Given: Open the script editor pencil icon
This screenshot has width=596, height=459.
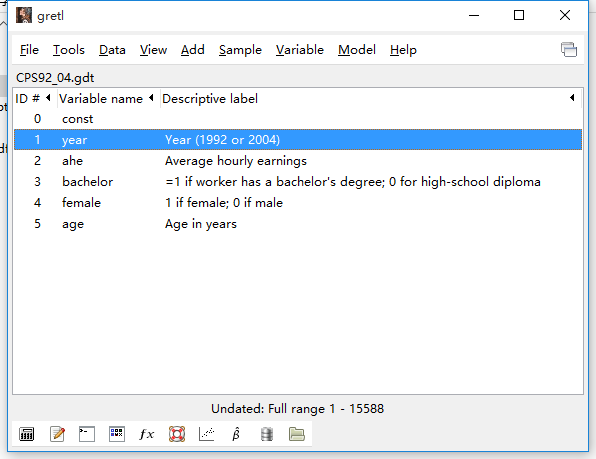Looking at the screenshot, I should pyautogui.click(x=57, y=434).
